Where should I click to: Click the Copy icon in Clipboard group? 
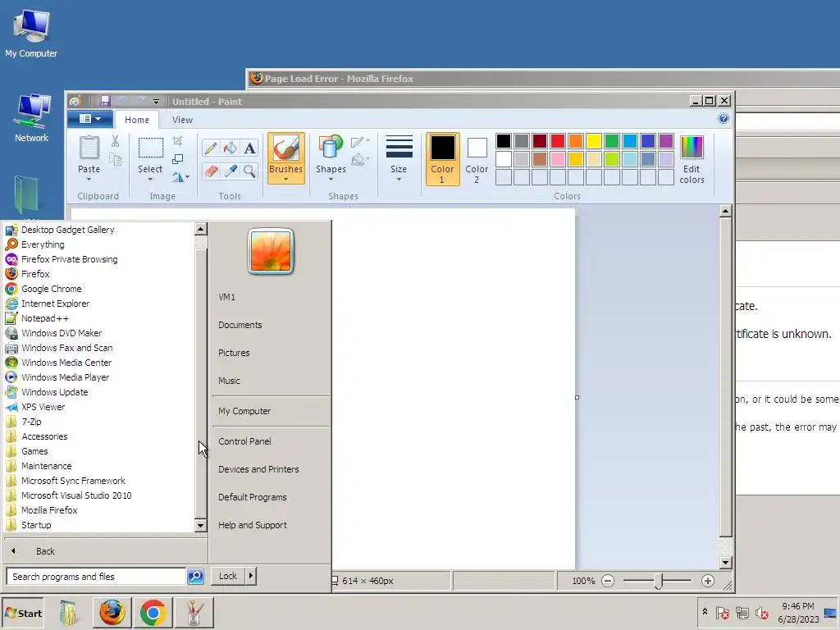click(115, 159)
